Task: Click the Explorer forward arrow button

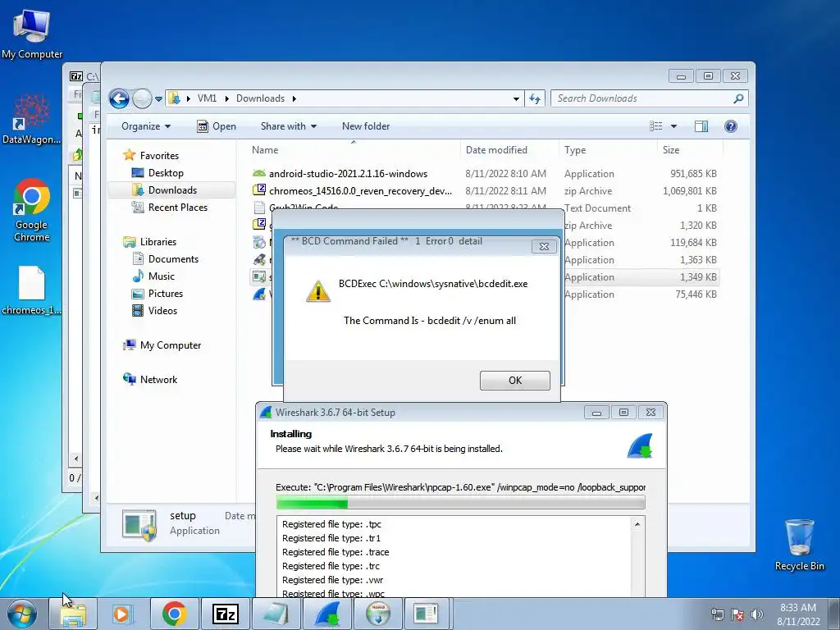Action: pyautogui.click(x=142, y=98)
